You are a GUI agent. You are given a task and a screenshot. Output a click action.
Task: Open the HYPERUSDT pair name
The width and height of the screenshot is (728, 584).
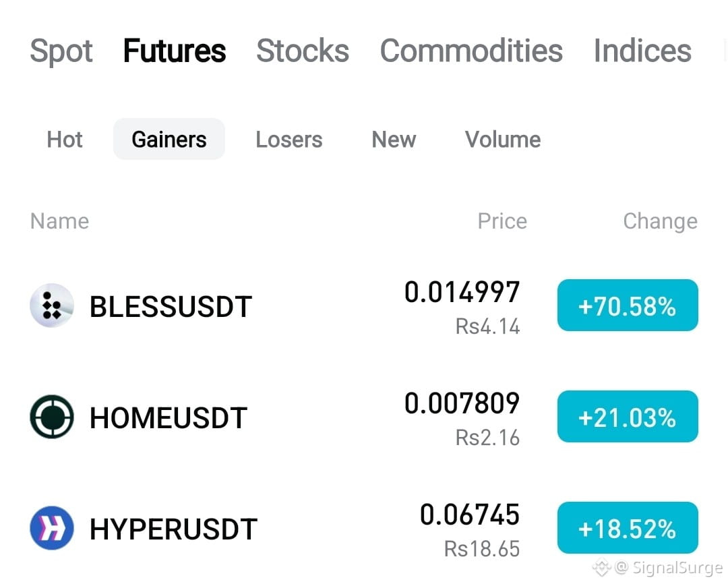click(173, 529)
